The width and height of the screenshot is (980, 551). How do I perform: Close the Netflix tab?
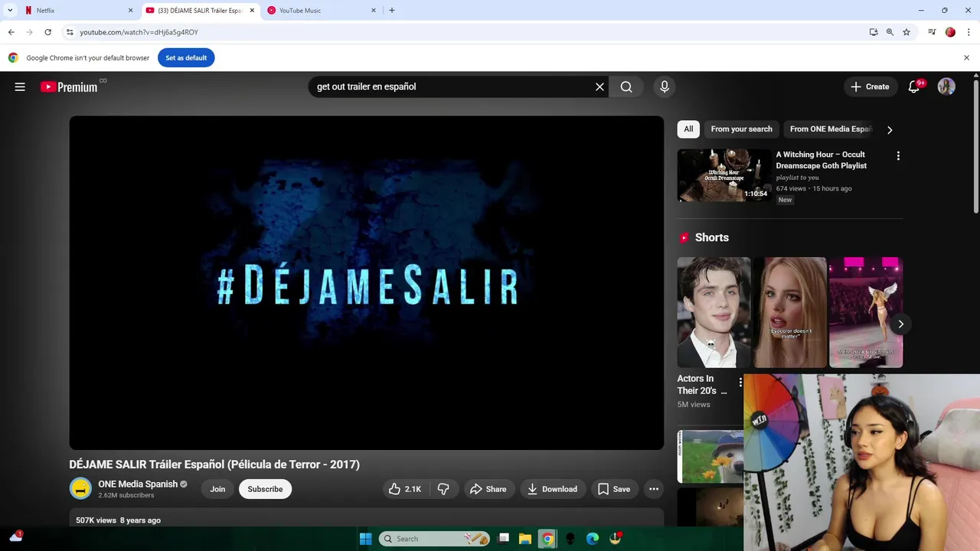(130, 11)
